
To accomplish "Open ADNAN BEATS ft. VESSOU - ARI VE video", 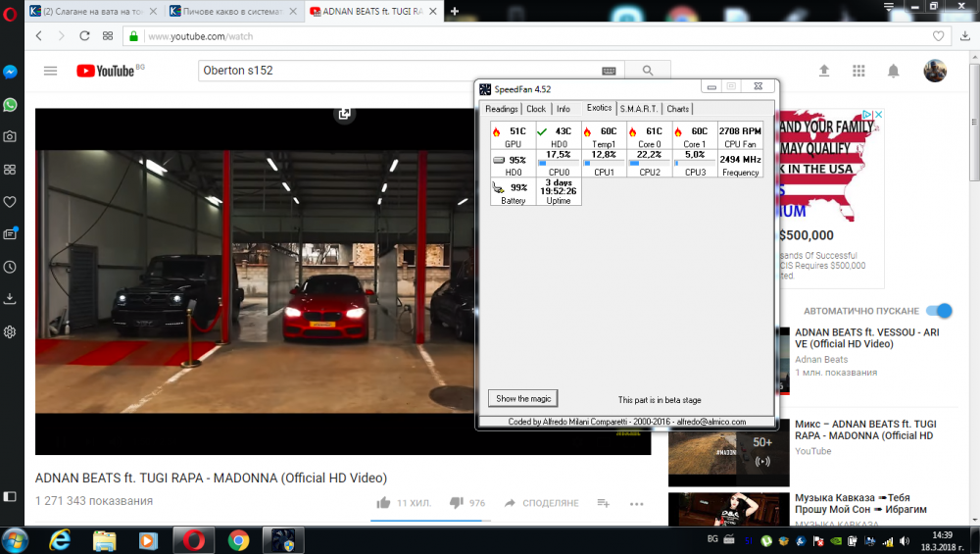I will click(x=866, y=338).
